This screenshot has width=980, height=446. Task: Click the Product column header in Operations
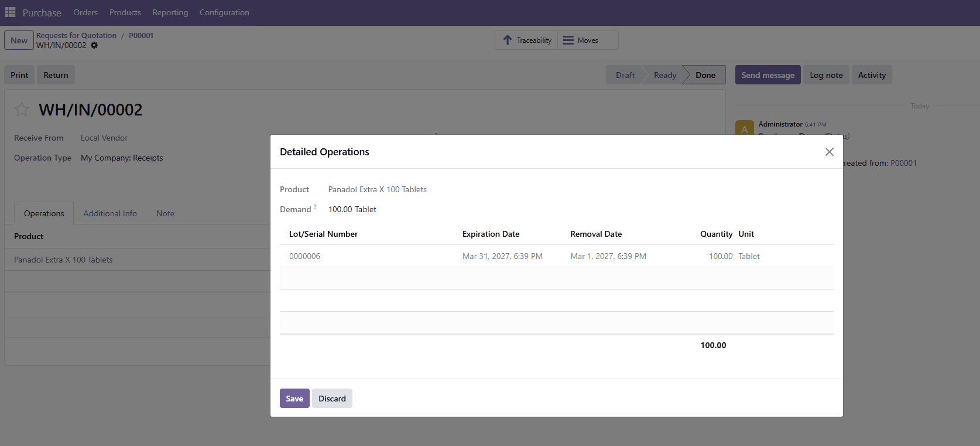tap(29, 236)
